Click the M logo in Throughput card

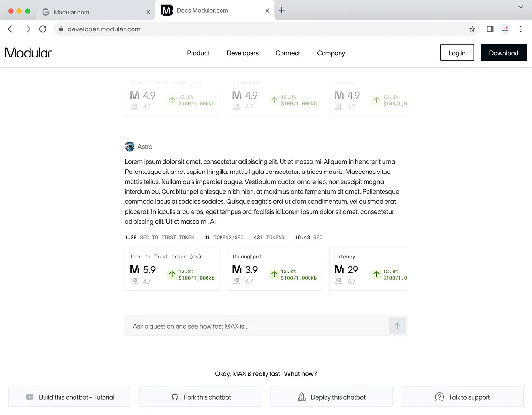point(237,270)
